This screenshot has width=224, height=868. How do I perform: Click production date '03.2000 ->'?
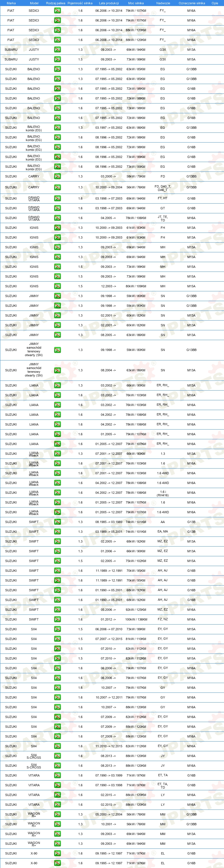[x=108, y=176]
